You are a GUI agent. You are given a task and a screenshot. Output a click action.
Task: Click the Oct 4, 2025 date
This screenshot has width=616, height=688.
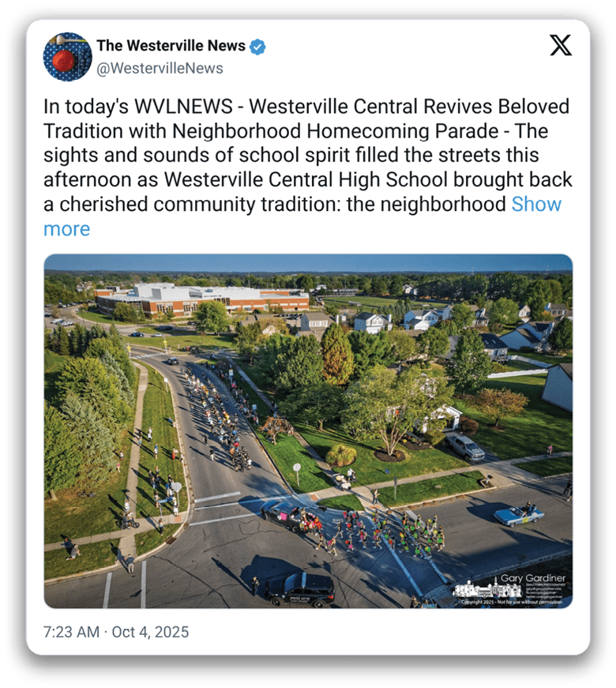(x=150, y=632)
